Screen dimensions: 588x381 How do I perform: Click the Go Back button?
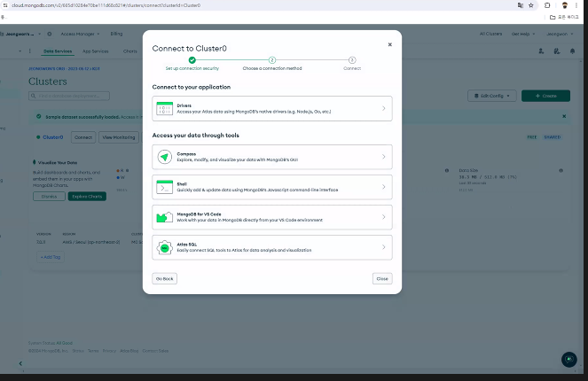(x=165, y=279)
